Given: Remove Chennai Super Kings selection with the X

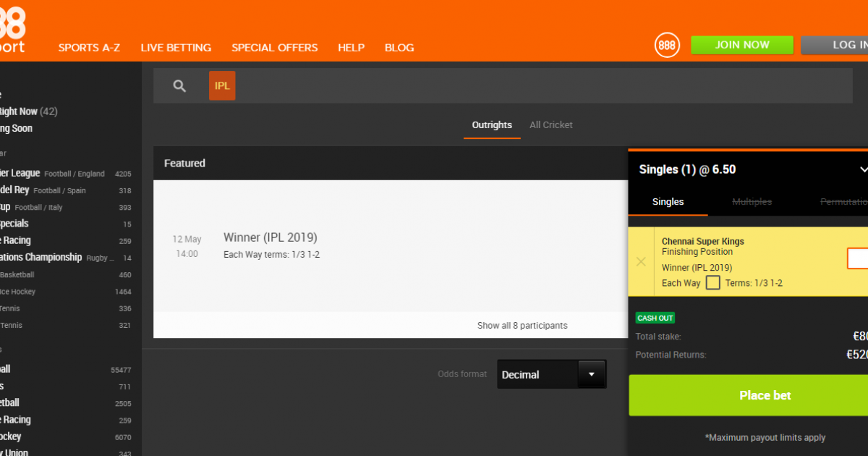Looking at the screenshot, I should click(x=641, y=261).
